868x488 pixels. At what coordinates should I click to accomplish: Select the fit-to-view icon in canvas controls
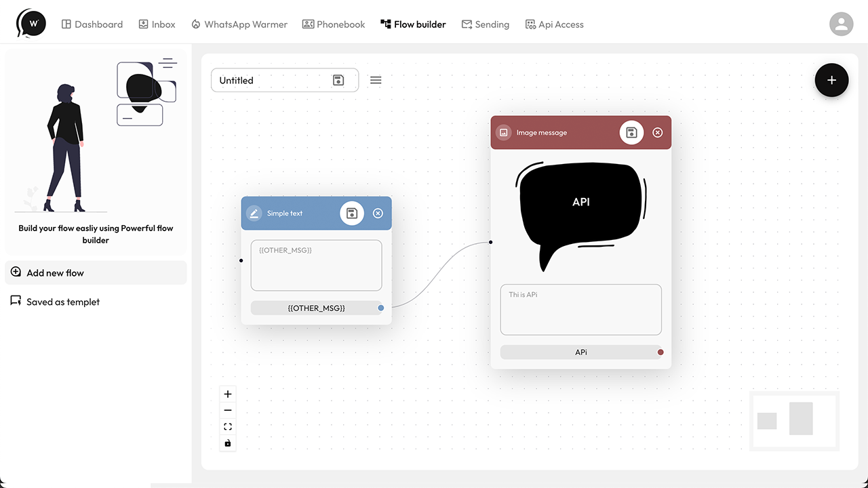tap(228, 426)
